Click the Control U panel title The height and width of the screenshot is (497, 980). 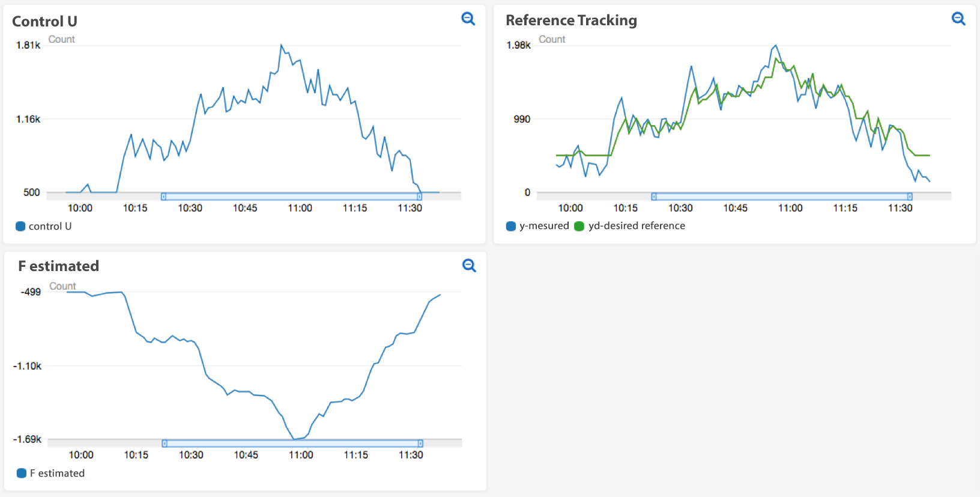point(44,21)
